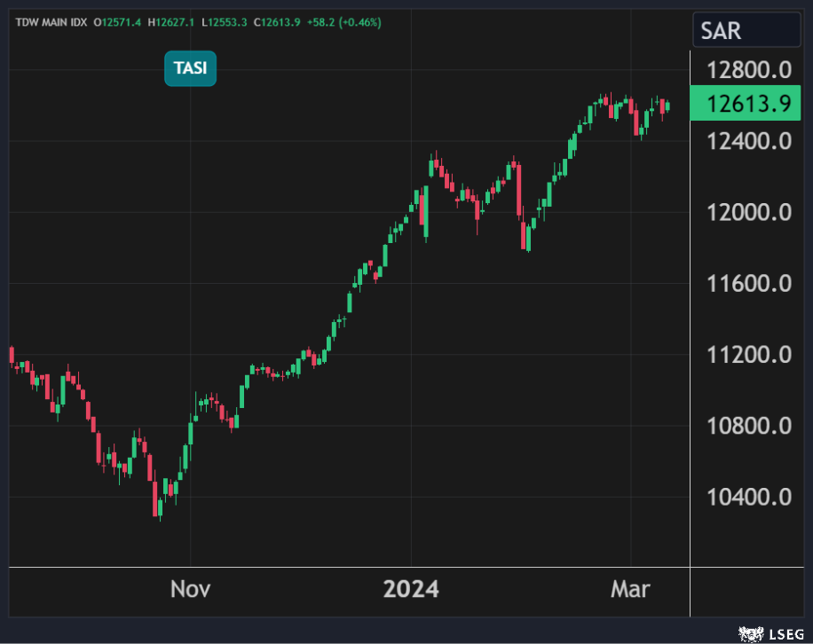Image resolution: width=813 pixels, height=644 pixels.
Task: Click the 12800.0 price axis label
Action: pyautogui.click(x=748, y=70)
